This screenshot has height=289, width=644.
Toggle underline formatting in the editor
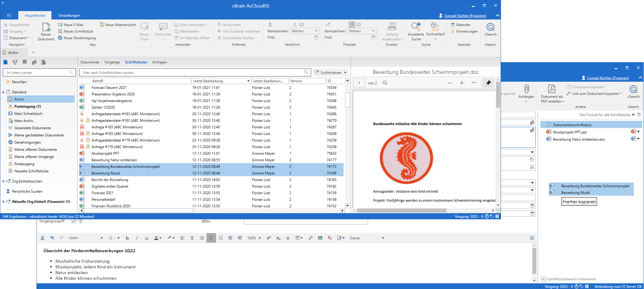(x=146, y=238)
